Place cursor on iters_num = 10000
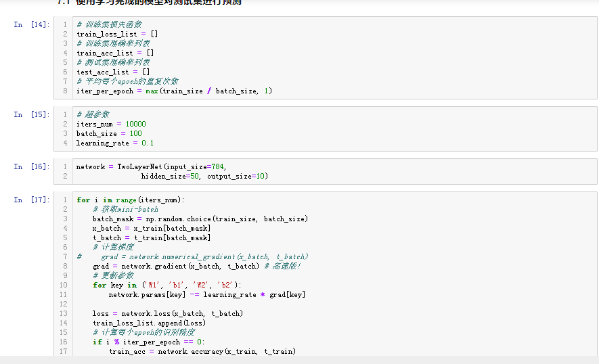The image size is (599, 364). pos(111,124)
